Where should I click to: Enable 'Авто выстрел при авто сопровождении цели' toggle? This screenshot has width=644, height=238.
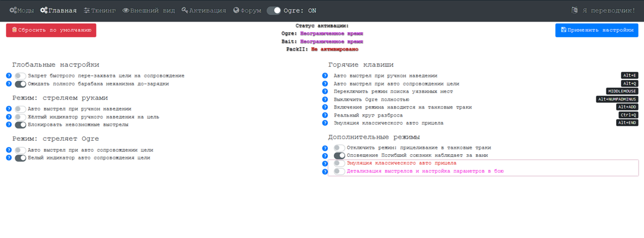(x=20, y=150)
